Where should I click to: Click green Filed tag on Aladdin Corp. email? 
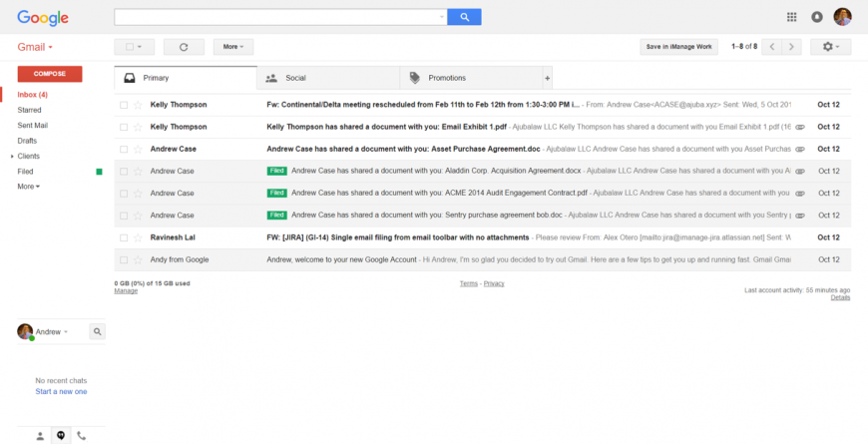coord(276,171)
